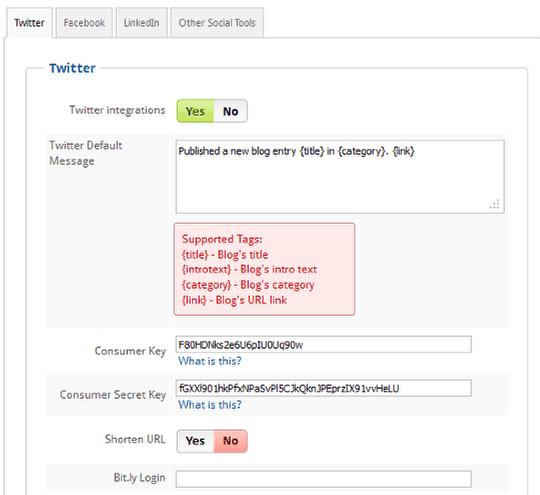Viewport: 540px width, 495px height.
Task: Click the Supported Tags info box
Action: [x=264, y=269]
